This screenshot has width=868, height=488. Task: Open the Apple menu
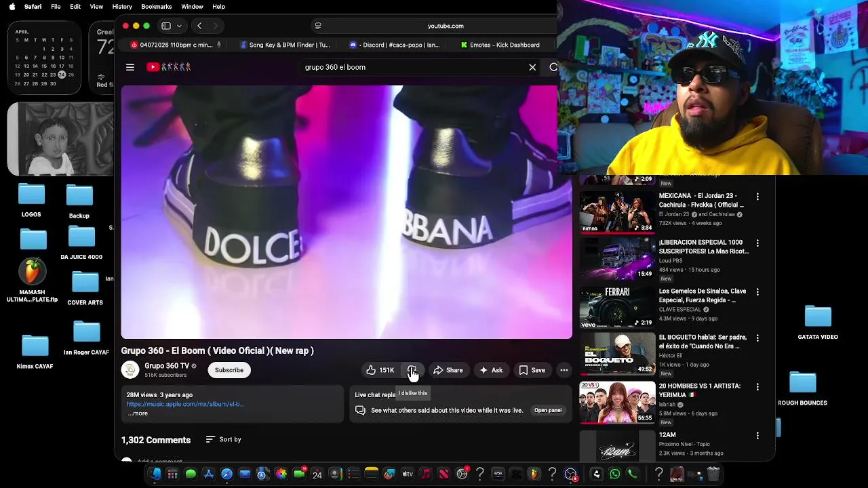tap(12, 6)
